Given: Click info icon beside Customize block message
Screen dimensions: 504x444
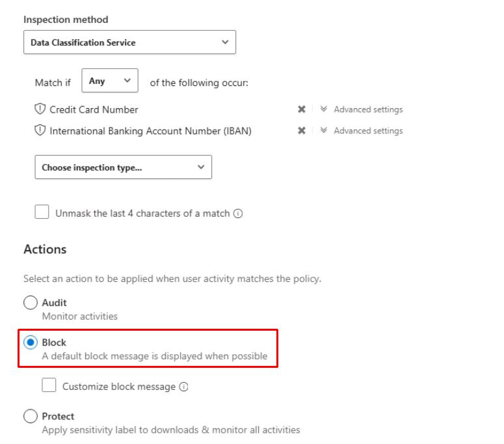Looking at the screenshot, I should coord(183,387).
